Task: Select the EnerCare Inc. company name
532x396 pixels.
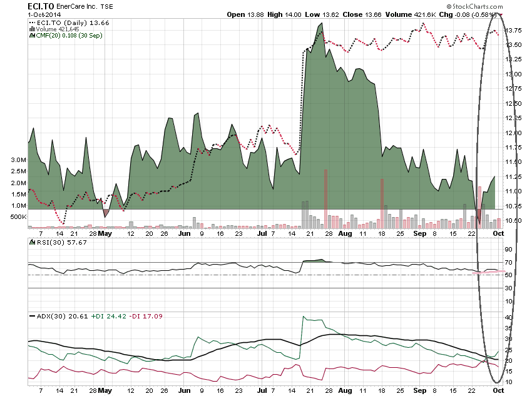Action: (77, 6)
